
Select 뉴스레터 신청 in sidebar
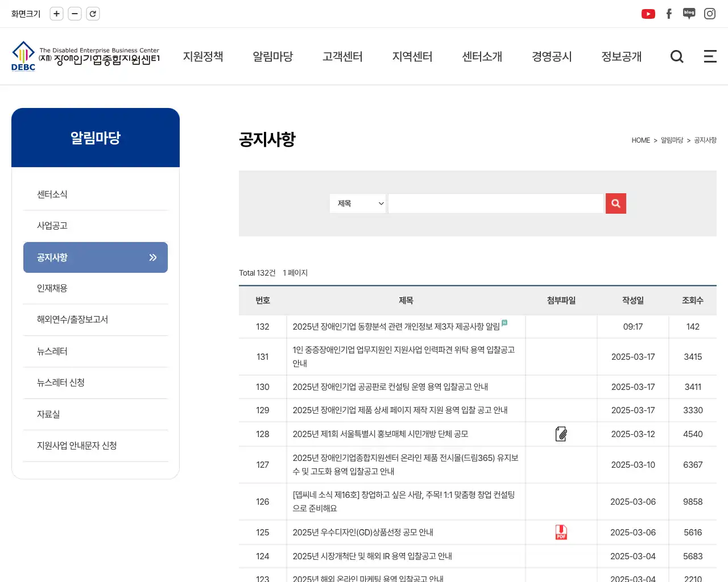[x=96, y=383]
